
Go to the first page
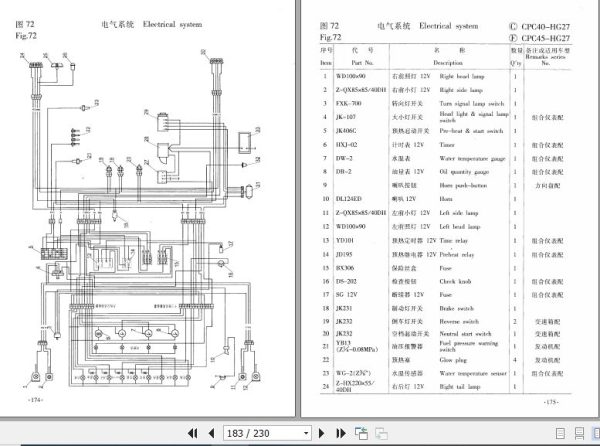(193, 433)
